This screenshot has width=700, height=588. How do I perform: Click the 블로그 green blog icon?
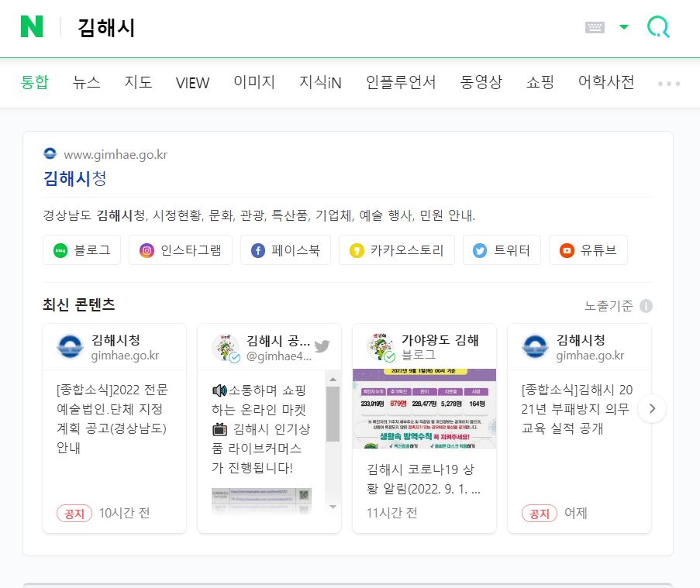tap(60, 250)
